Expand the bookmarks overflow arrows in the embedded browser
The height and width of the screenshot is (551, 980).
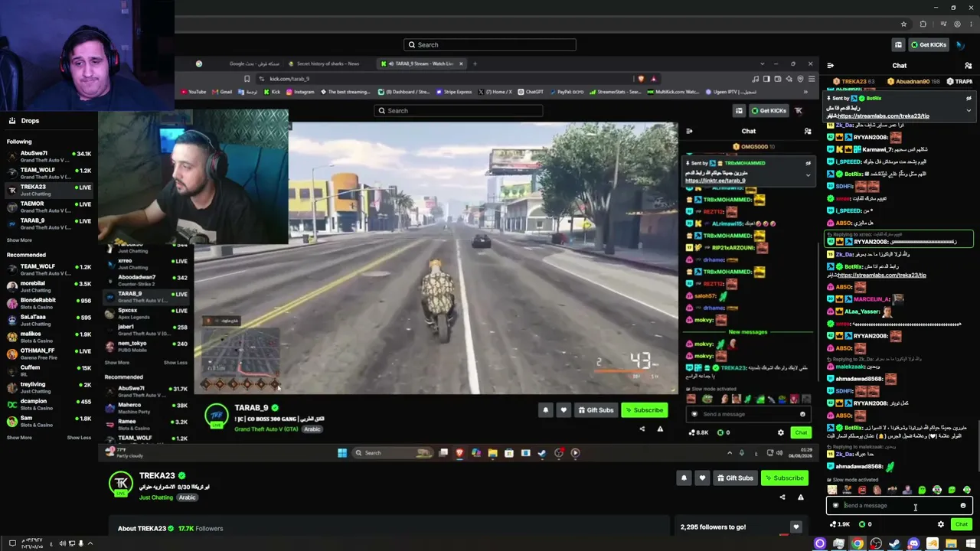click(x=805, y=92)
